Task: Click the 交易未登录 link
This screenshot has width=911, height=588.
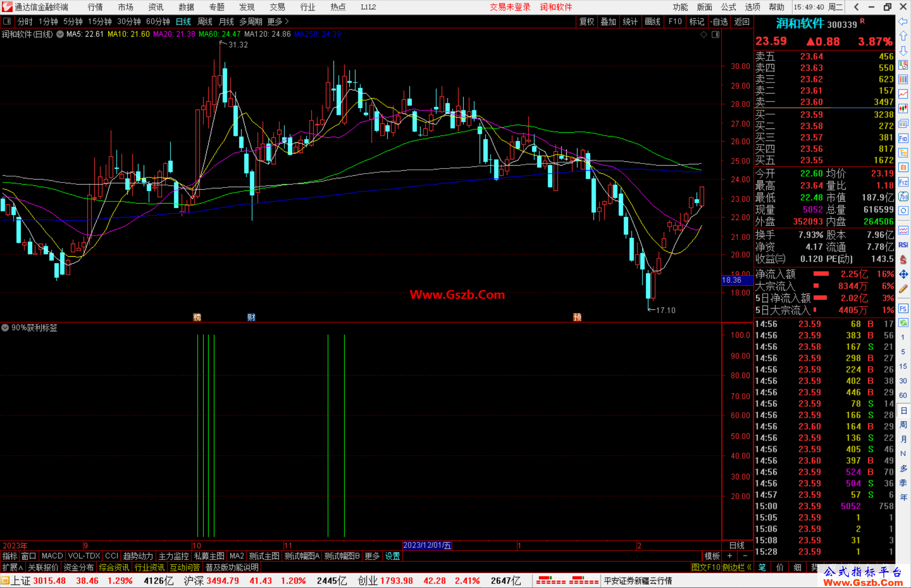Action: click(x=510, y=7)
